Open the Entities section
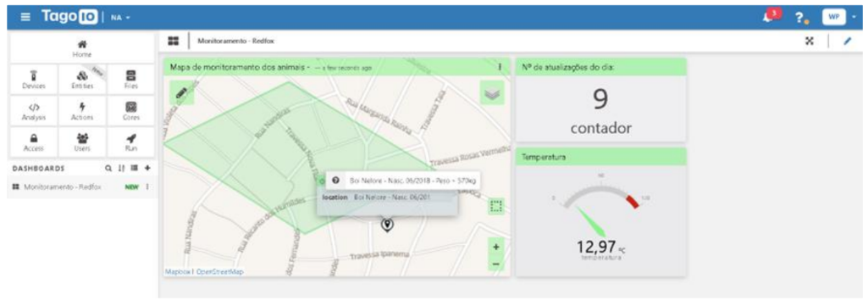Viewport: 868px width, 306px height. [82, 80]
